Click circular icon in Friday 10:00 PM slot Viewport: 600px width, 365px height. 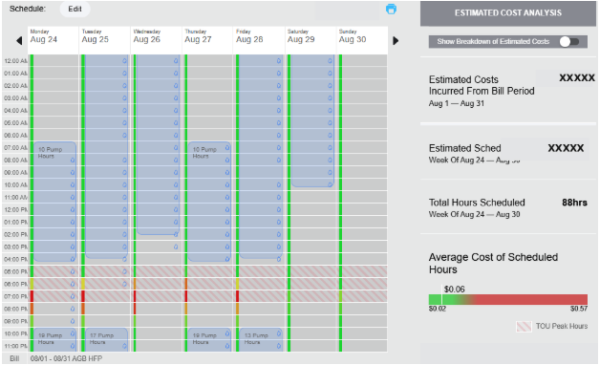point(279,334)
